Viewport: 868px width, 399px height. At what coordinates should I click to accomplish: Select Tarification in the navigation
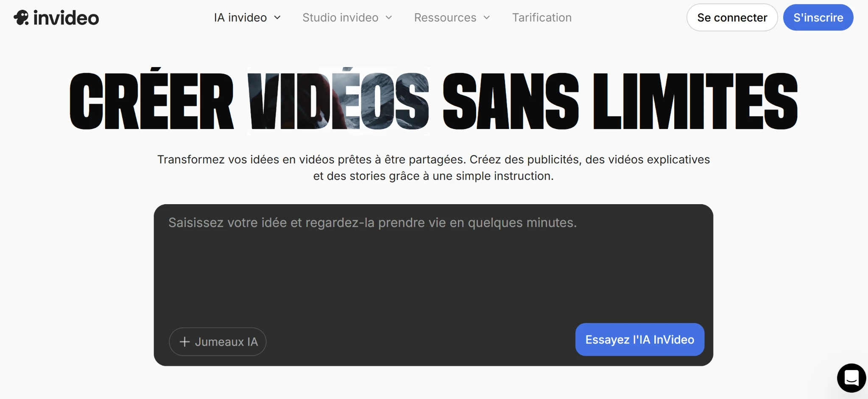pyautogui.click(x=541, y=17)
